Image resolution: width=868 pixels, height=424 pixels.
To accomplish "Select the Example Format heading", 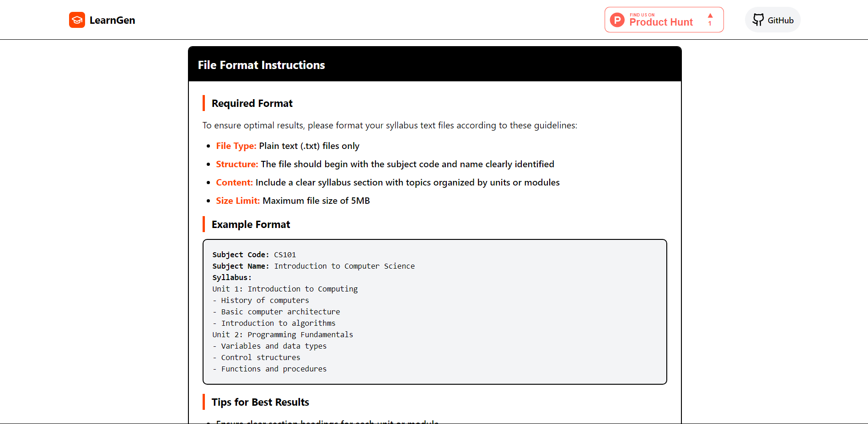I will [x=251, y=224].
